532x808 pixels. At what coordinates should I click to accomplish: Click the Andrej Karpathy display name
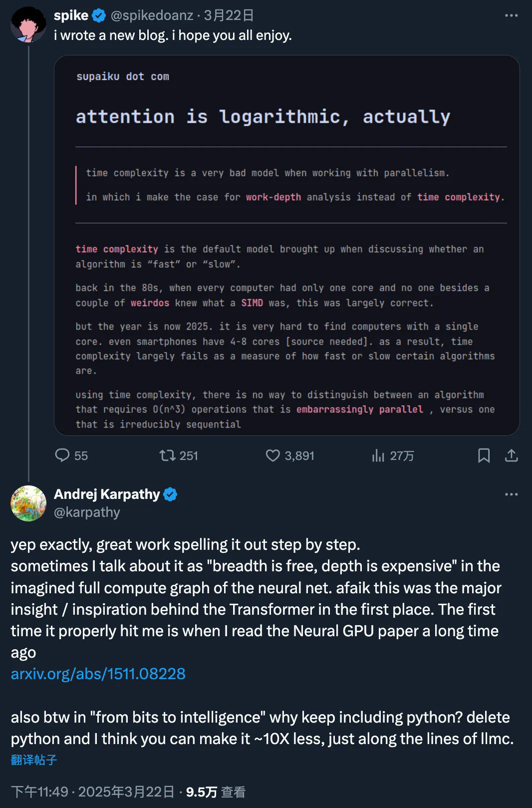tap(107, 494)
